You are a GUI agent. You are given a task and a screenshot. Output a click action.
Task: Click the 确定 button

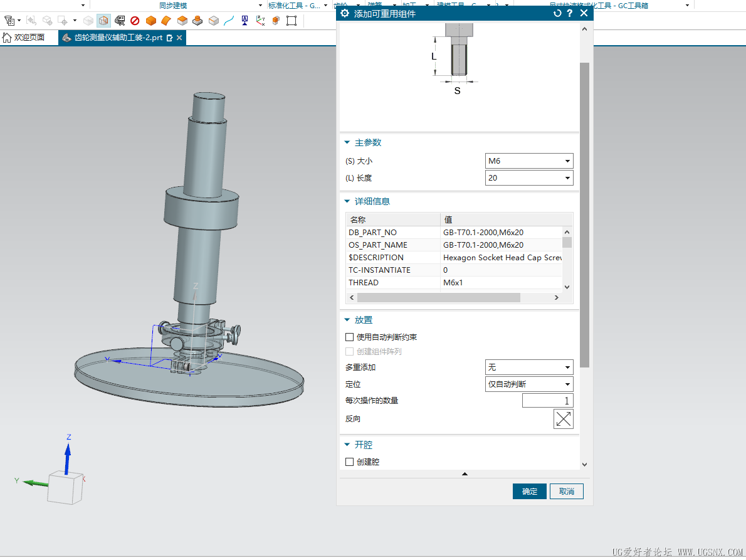coord(530,492)
